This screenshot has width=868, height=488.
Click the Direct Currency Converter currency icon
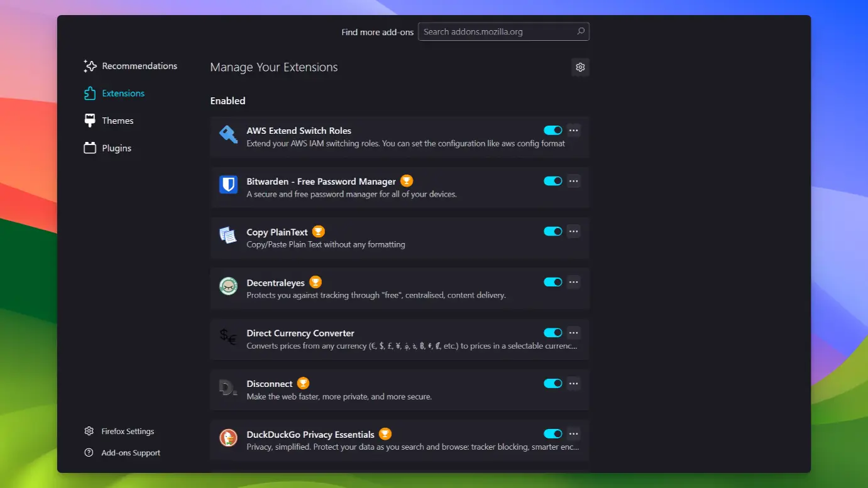[x=228, y=337]
